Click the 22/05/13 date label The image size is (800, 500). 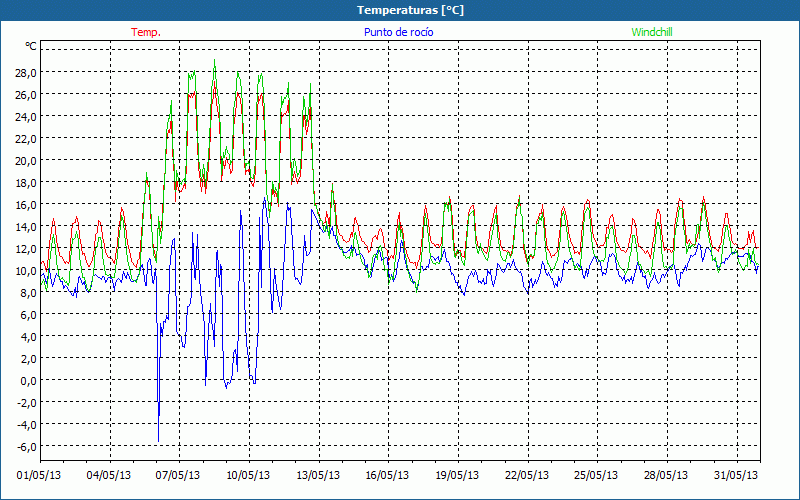pos(527,475)
